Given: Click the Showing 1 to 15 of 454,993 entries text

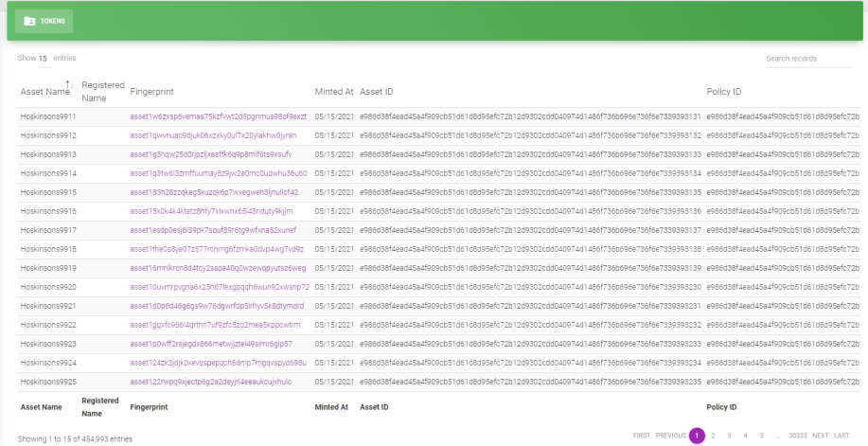Looking at the screenshot, I should pos(75,438).
